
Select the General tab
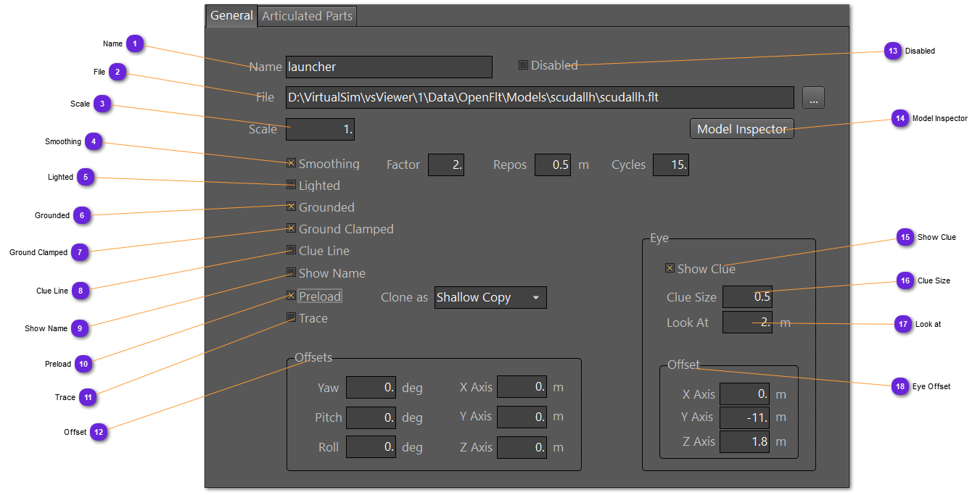pos(231,16)
